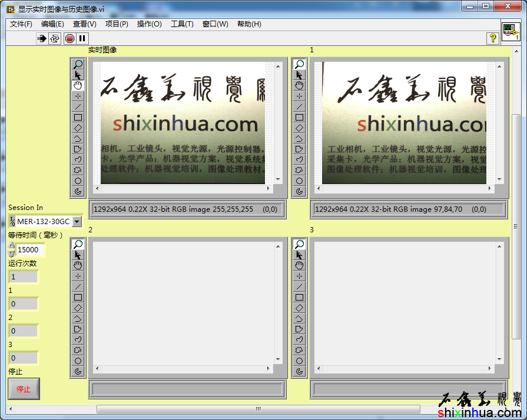The image size is (527, 420).
Task: Select the Zoom tool in 实时图像 palette
Action: pos(78,64)
